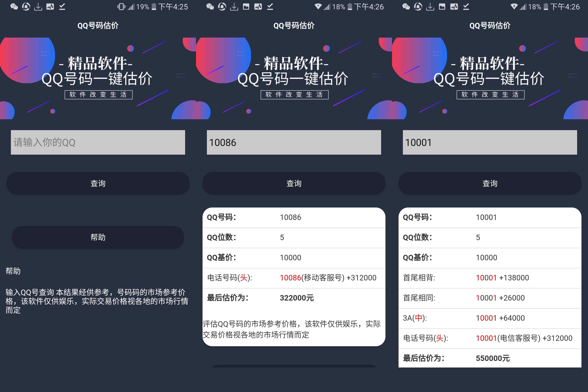Tap activity monitor icon on the 10001 screen's status bar
The width and height of the screenshot is (588, 392).
[x=454, y=7]
